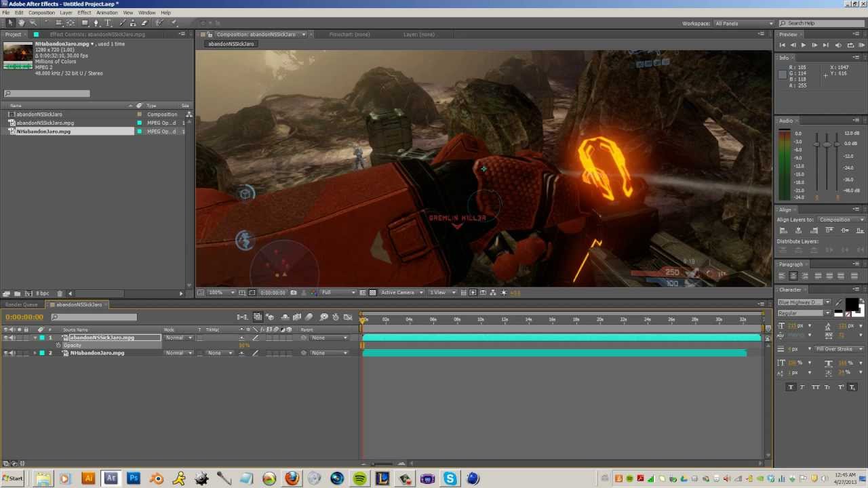Click the Play button in Preview panel
Viewport: 868px width, 488px height.
(804, 45)
